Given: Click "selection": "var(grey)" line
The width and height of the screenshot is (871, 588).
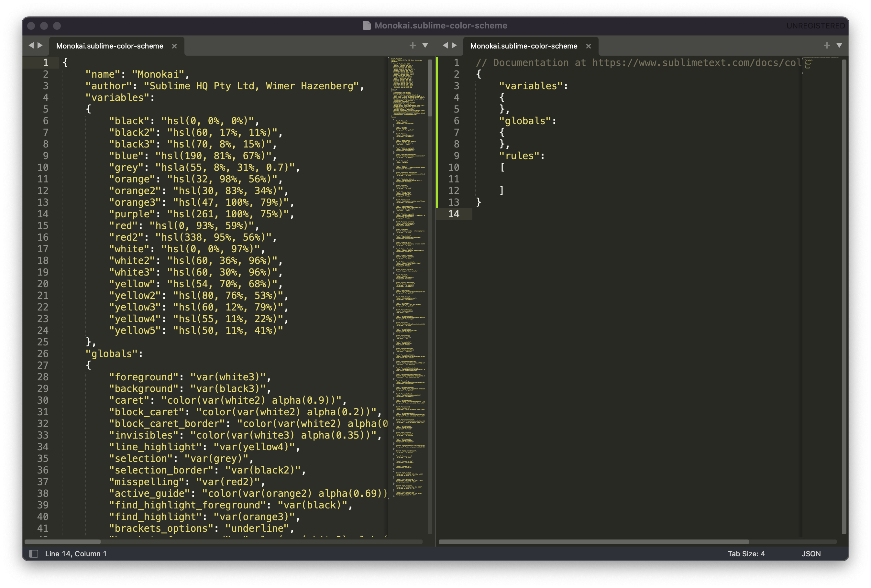Looking at the screenshot, I should pyautogui.click(x=181, y=458).
